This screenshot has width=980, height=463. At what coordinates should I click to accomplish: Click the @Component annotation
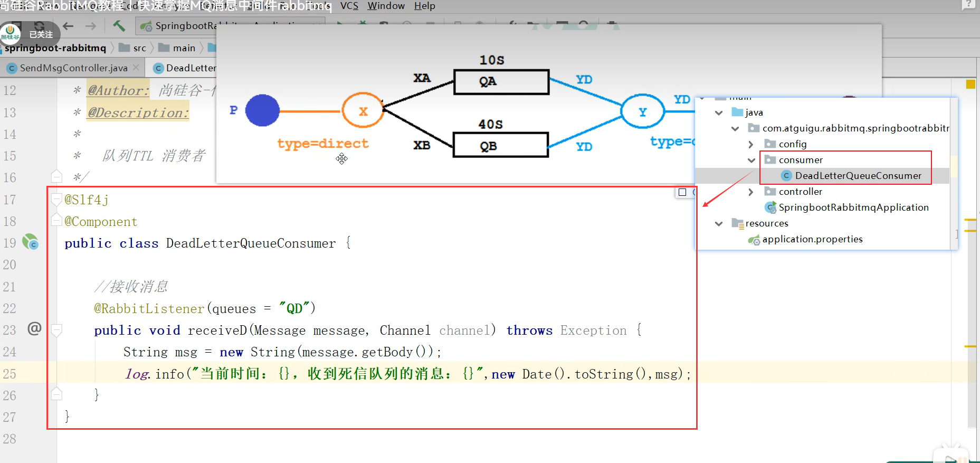click(x=101, y=222)
